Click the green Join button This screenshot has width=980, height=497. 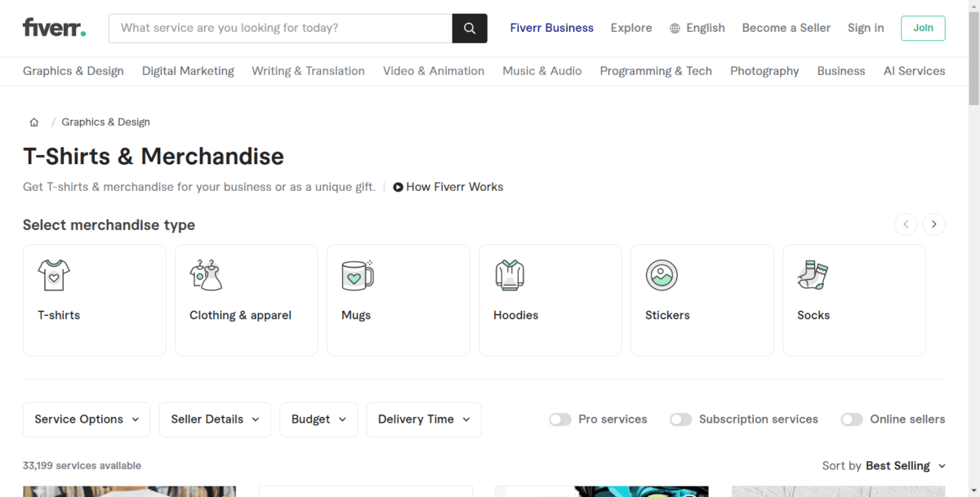click(x=923, y=28)
